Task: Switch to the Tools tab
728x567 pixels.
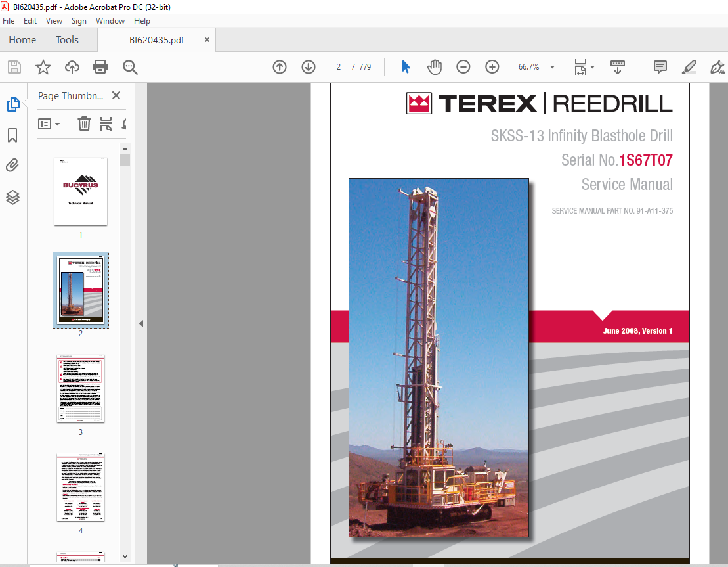Action: coord(67,40)
